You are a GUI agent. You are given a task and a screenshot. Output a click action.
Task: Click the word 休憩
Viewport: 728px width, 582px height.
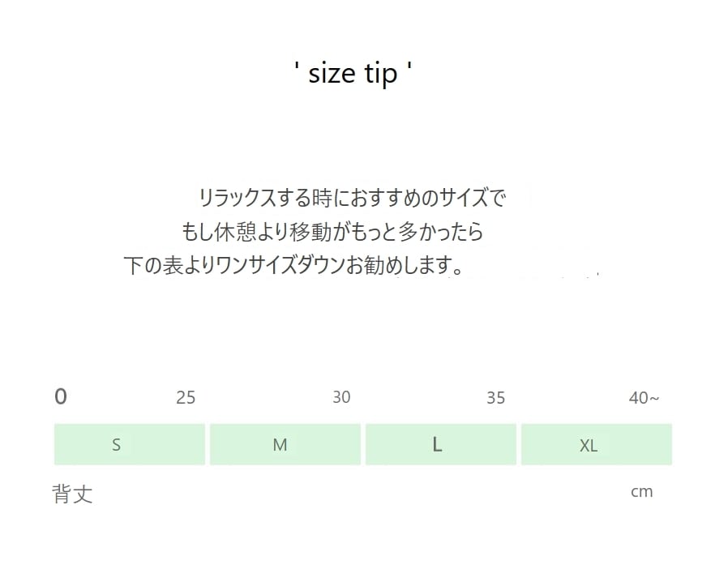pyautogui.click(x=232, y=232)
